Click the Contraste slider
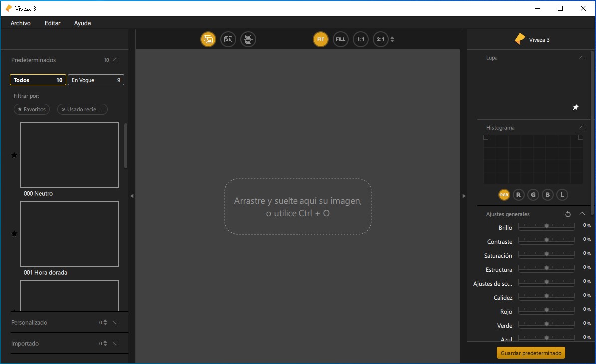This screenshot has height=364, width=596. tap(546, 241)
